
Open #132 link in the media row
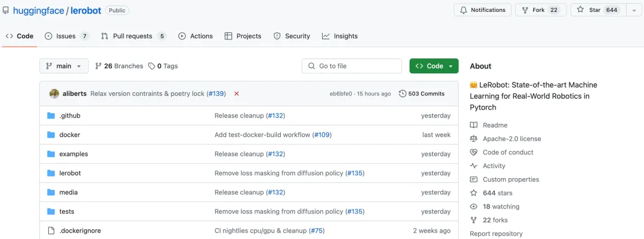coord(275,192)
